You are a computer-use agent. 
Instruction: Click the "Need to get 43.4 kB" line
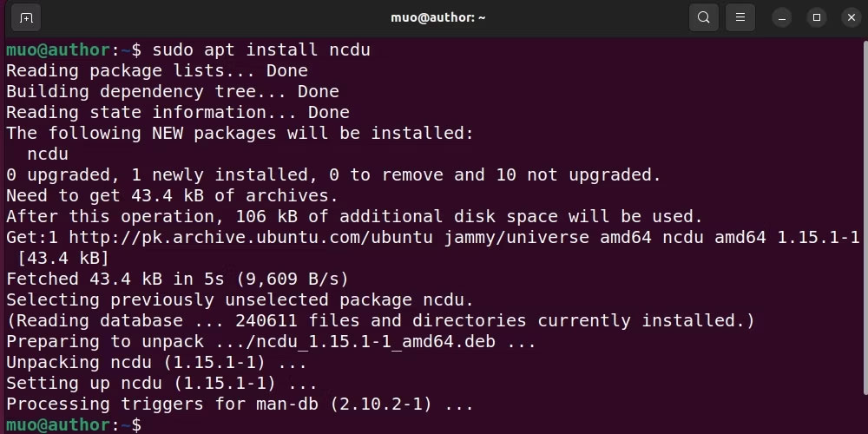click(172, 195)
